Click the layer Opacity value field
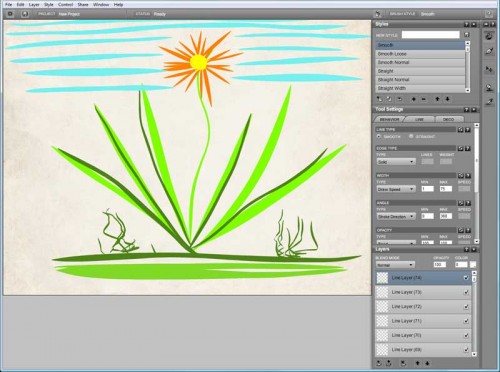 point(440,264)
